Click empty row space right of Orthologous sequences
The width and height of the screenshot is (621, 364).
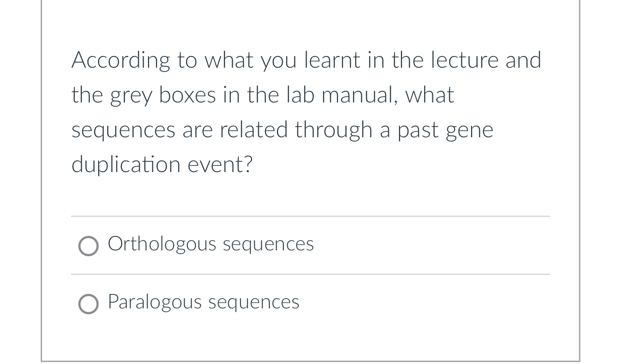pos(430,246)
